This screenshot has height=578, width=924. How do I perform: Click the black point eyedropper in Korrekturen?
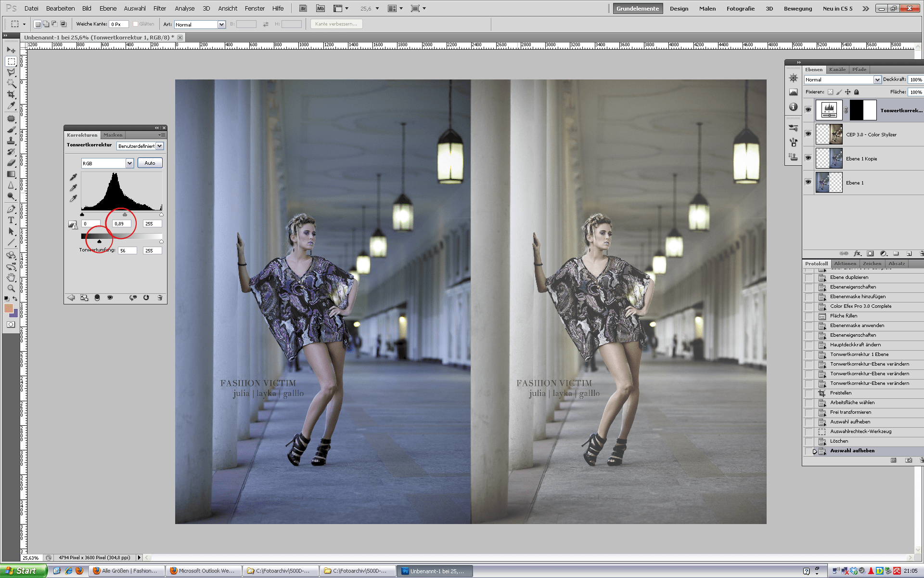73,177
